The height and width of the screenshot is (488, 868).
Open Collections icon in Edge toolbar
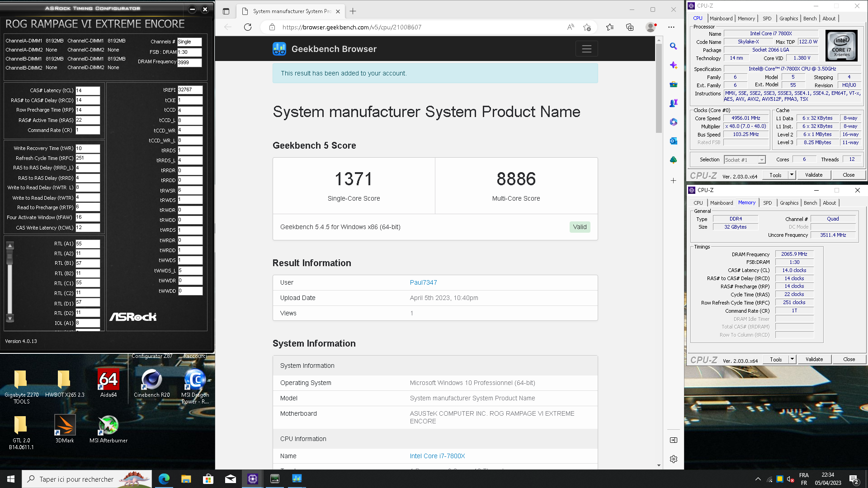(x=630, y=27)
